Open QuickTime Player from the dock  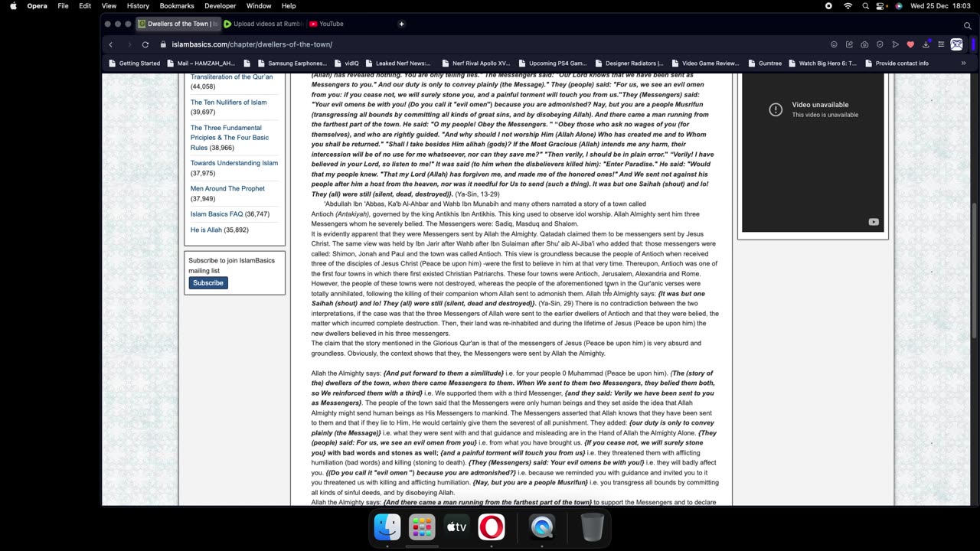(x=542, y=527)
